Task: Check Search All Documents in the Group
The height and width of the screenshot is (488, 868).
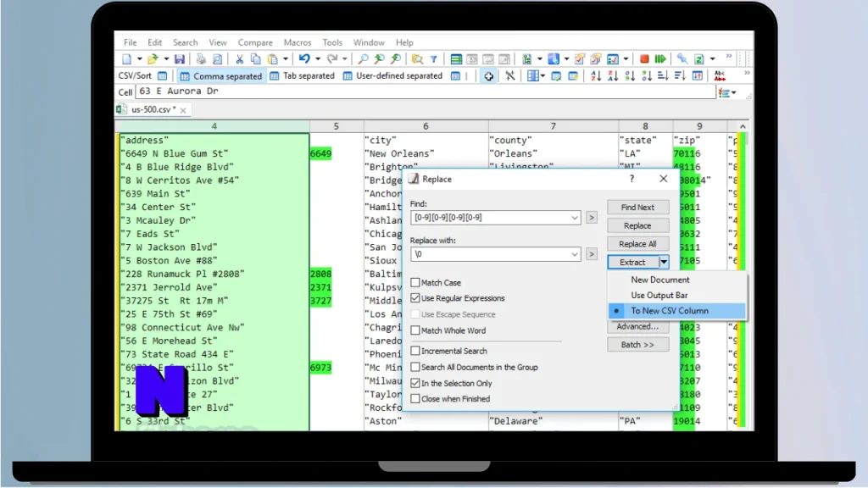Action: pyautogui.click(x=415, y=367)
